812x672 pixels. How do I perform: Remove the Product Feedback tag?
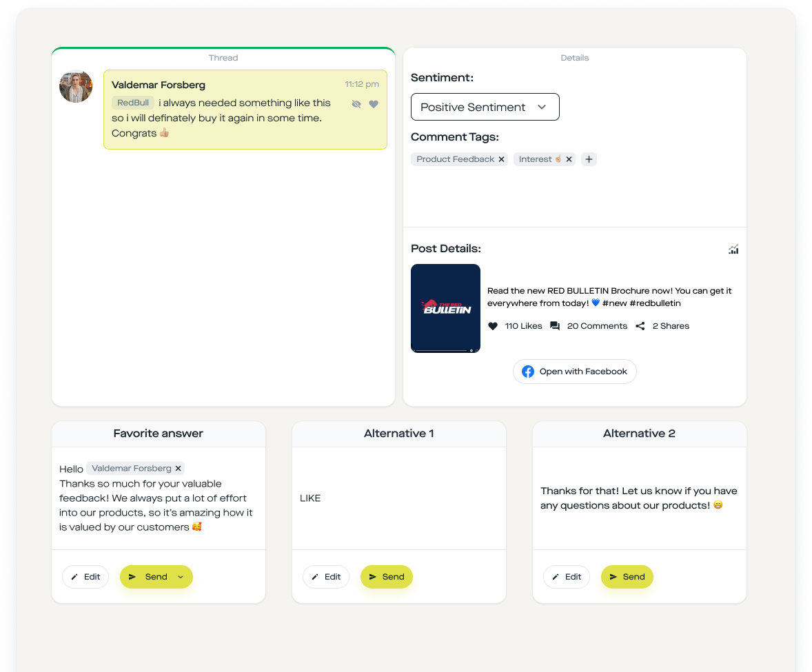pyautogui.click(x=502, y=159)
